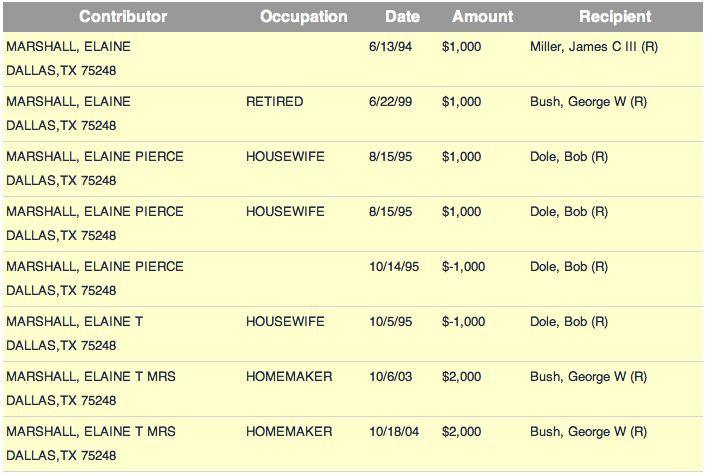The height and width of the screenshot is (475, 707).
Task: Click the RETIRED occupation cell
Action: [x=274, y=102]
